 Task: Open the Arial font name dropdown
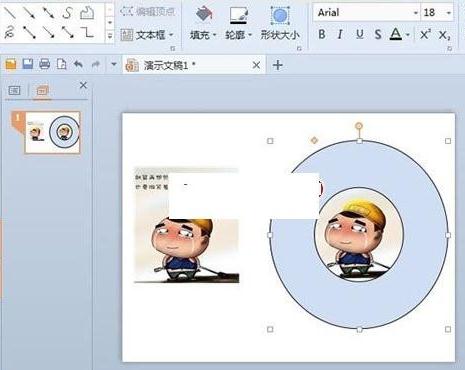tap(367, 13)
